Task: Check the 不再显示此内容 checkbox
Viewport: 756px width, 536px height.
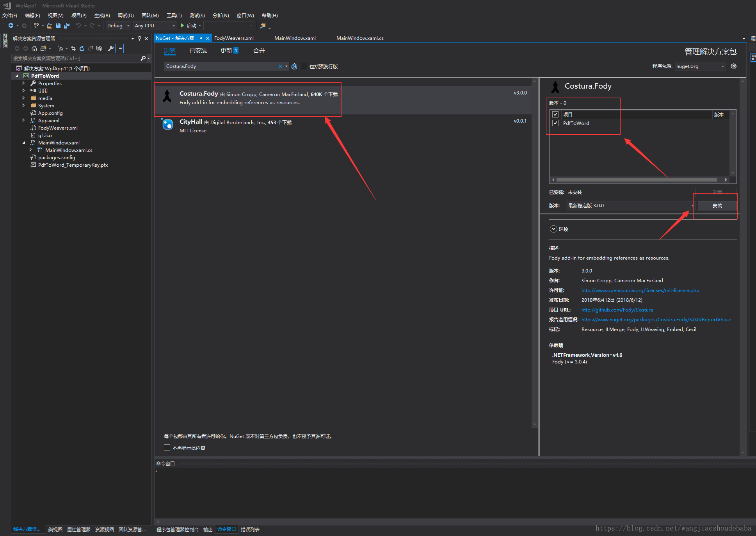Action: [x=167, y=447]
